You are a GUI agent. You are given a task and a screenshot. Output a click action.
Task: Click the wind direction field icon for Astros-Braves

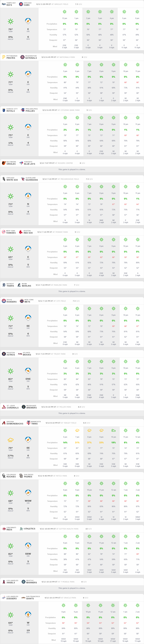coord(28,371)
